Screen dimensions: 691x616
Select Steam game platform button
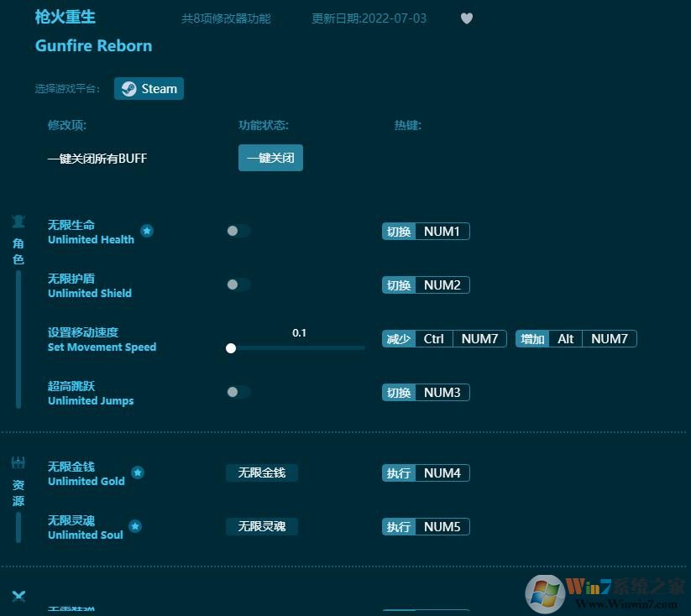pos(149,89)
